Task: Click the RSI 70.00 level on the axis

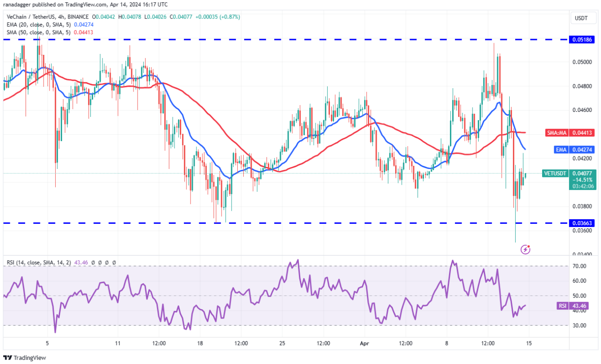Action: click(x=580, y=266)
